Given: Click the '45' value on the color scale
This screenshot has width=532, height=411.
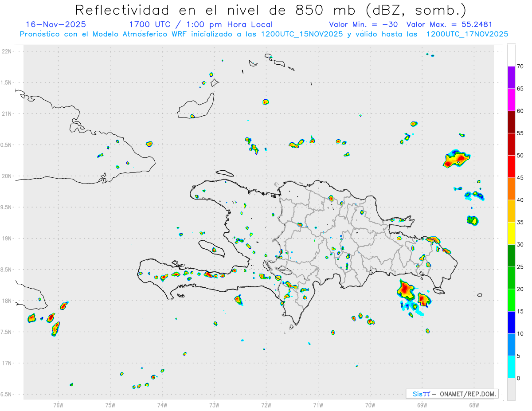Looking at the screenshot, I should click(x=520, y=178).
